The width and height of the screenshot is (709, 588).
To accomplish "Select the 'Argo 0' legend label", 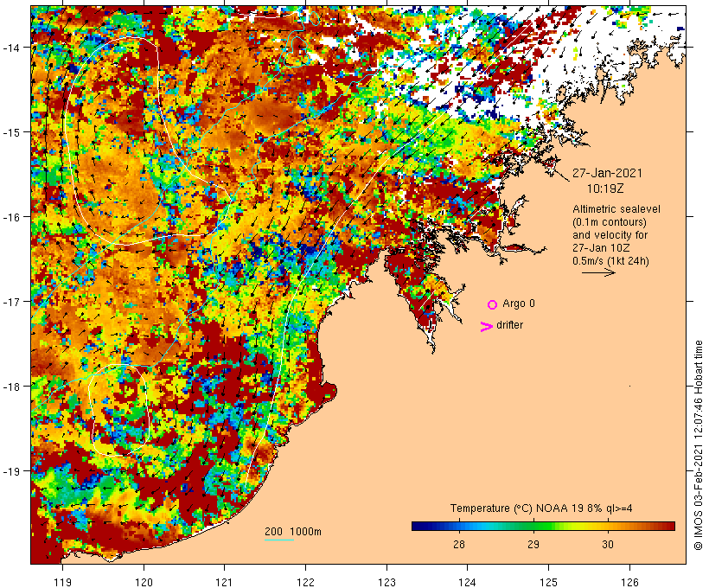I will (x=519, y=304).
